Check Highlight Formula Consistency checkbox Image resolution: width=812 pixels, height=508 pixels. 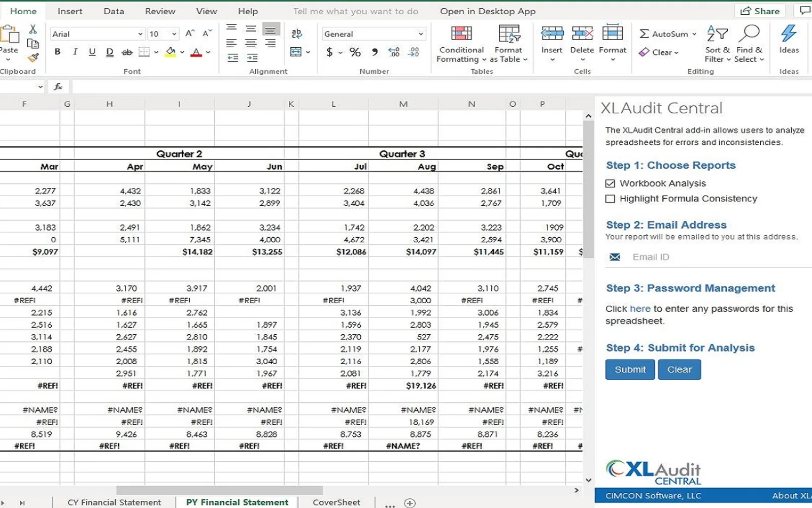(x=610, y=199)
